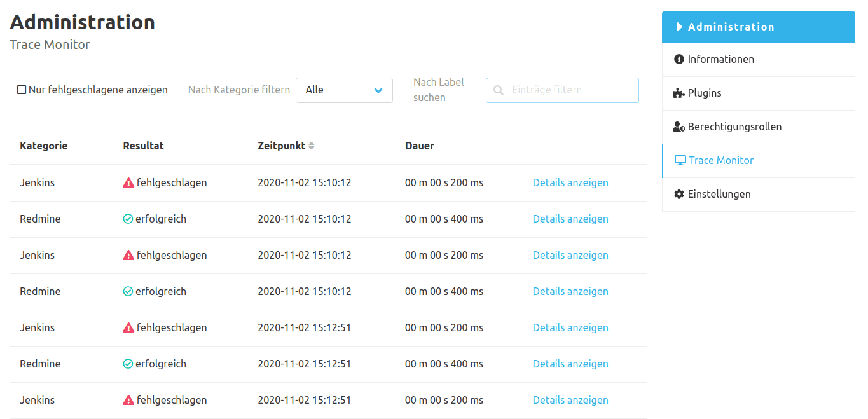Open Plugins via the puzzle piece icon

[679, 93]
